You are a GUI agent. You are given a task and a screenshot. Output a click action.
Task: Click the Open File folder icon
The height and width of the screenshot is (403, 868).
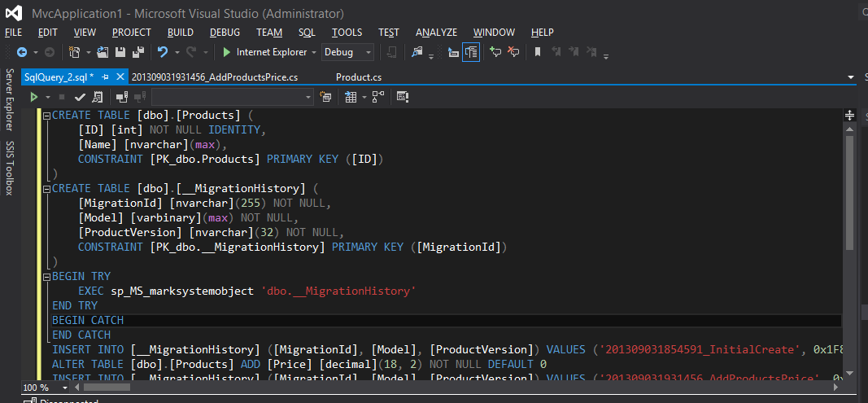[103, 52]
